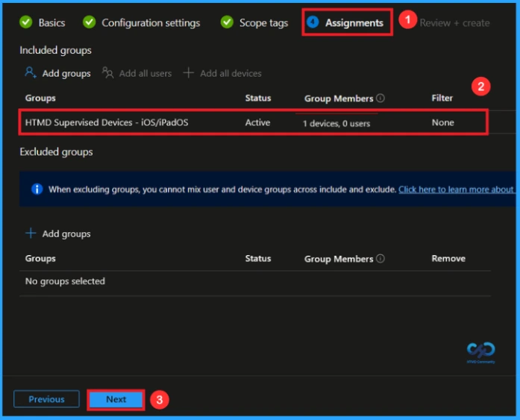The width and height of the screenshot is (520, 420).
Task: Open the Review + create tab
Action: tap(454, 23)
